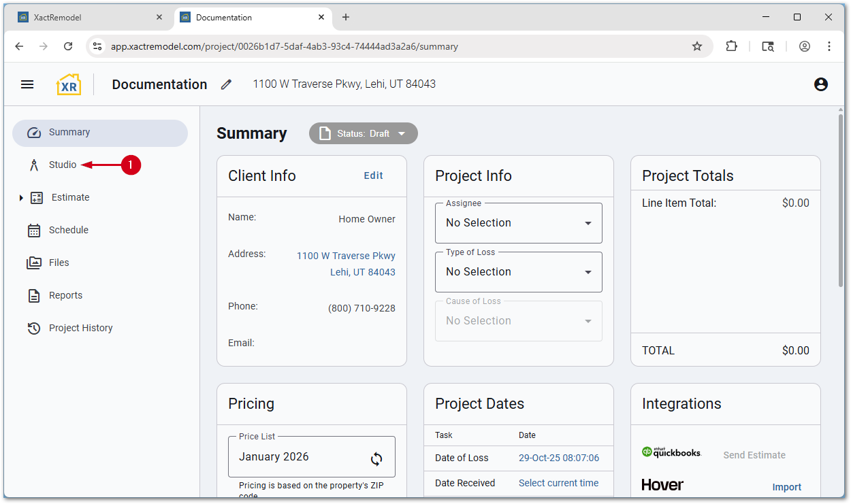The height and width of the screenshot is (504, 851).
Task: Open the Assignee dropdown
Action: point(518,223)
